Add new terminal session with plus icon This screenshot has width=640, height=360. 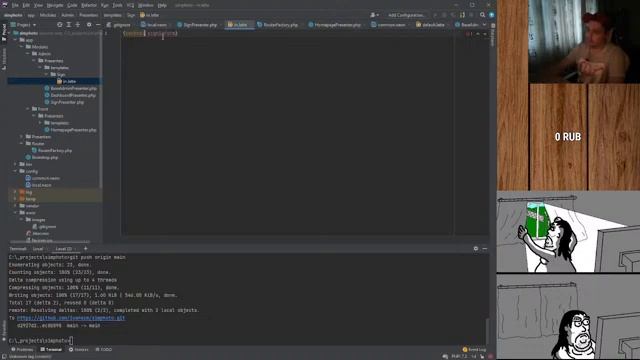coord(85,249)
